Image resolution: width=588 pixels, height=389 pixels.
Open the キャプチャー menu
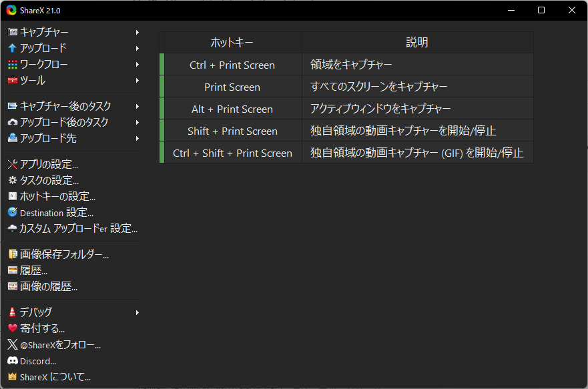point(74,32)
